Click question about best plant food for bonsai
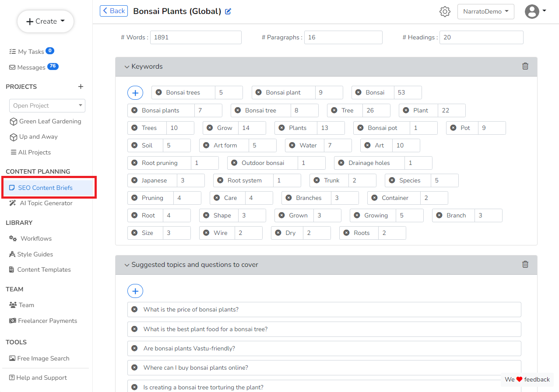The height and width of the screenshot is (392, 559). click(x=324, y=329)
